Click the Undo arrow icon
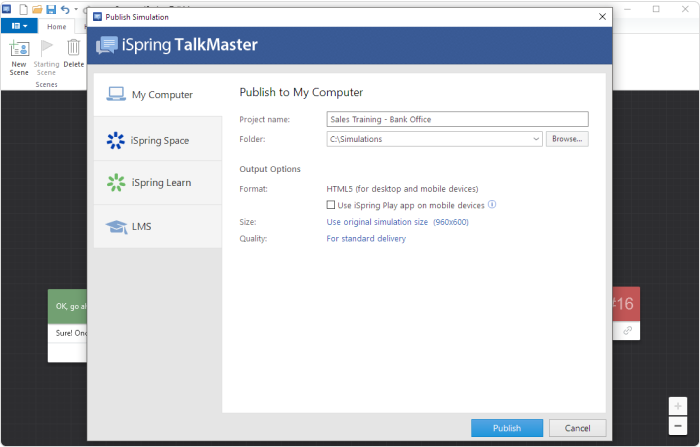 (65, 9)
